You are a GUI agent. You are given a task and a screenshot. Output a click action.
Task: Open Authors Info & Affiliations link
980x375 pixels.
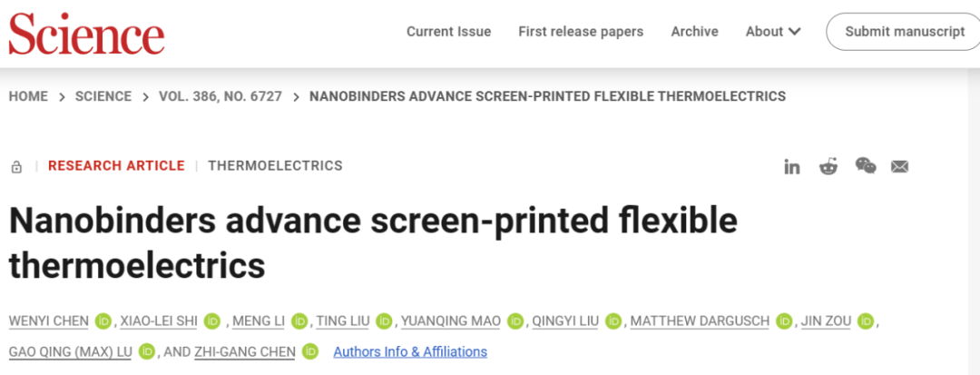410,352
